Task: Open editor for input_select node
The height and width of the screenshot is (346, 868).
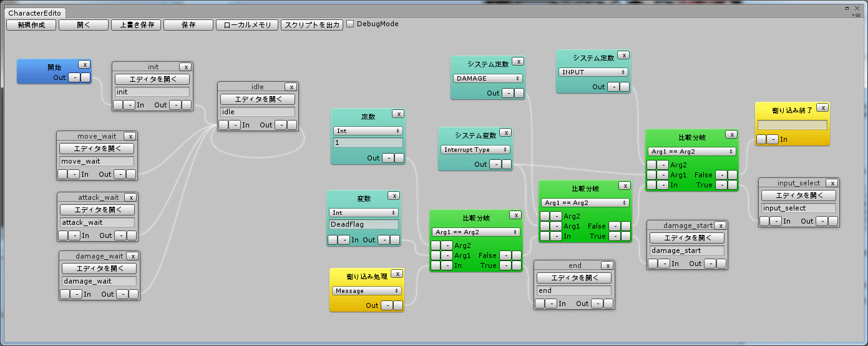Action: 799,195
